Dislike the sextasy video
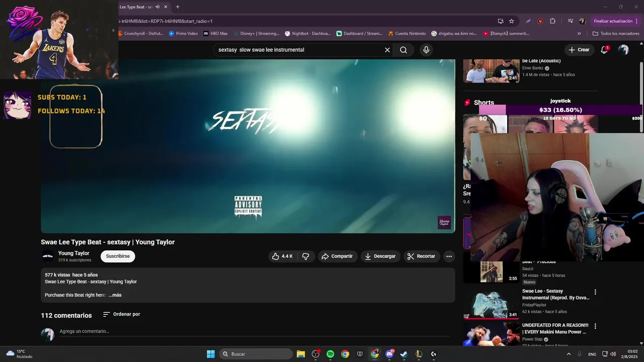 pyautogui.click(x=305, y=256)
